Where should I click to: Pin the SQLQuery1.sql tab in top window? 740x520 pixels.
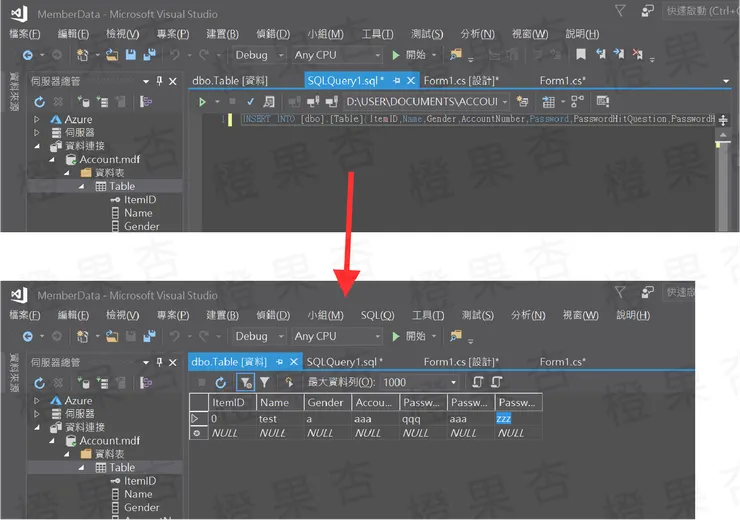(x=396, y=81)
